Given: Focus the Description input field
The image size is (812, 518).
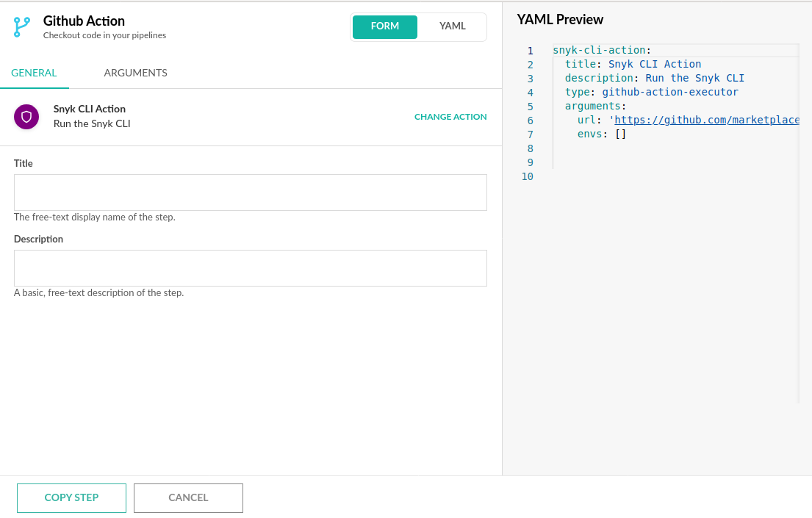Looking at the screenshot, I should pos(250,268).
